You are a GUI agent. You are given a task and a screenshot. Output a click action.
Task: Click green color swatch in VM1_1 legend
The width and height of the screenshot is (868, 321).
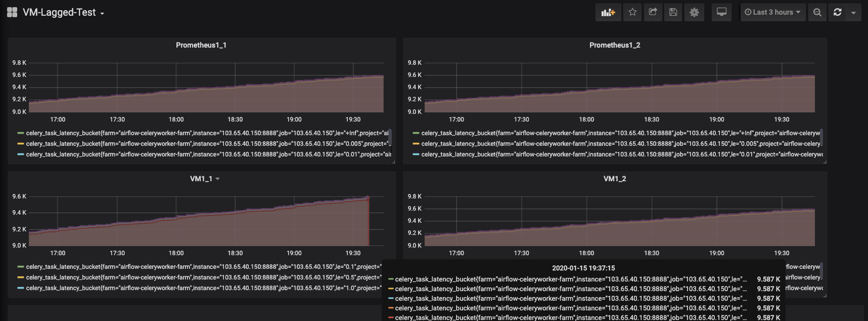pyautogui.click(x=21, y=267)
